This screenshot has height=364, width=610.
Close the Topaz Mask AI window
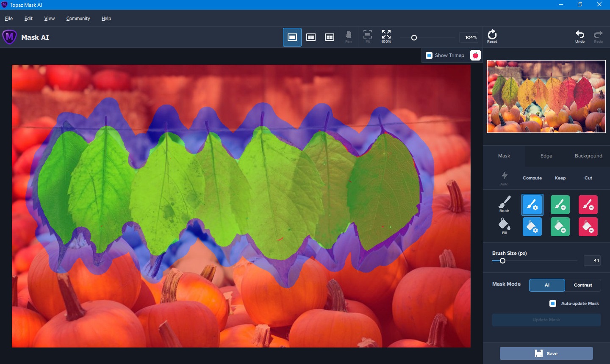point(599,5)
